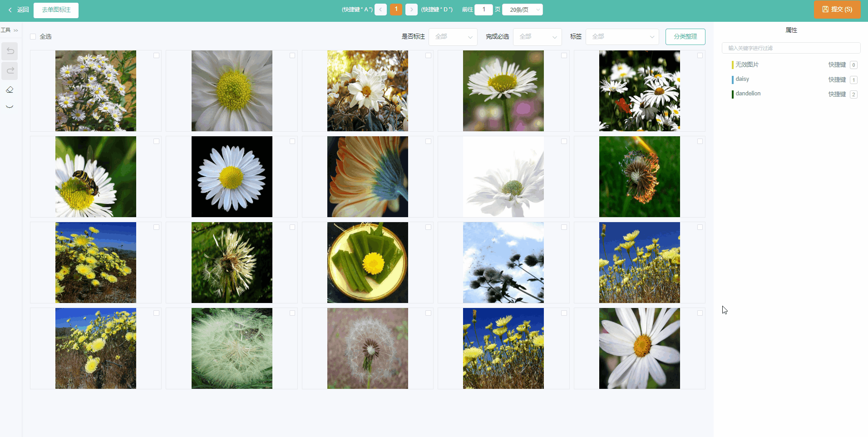Select the yellow flower on plate thumbnail

[x=368, y=263]
